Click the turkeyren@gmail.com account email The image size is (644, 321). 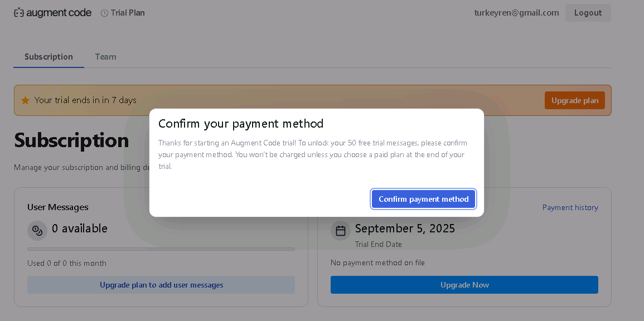pos(516,13)
